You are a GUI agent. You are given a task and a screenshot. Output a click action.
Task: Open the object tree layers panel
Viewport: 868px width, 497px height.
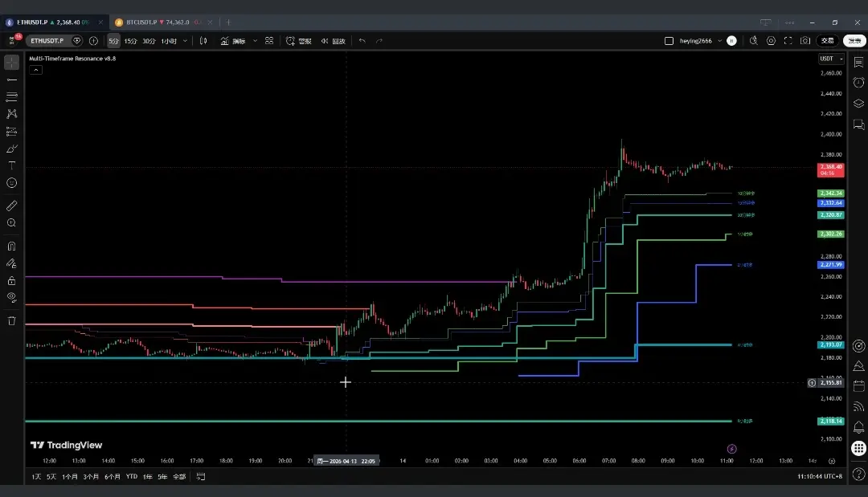858,104
